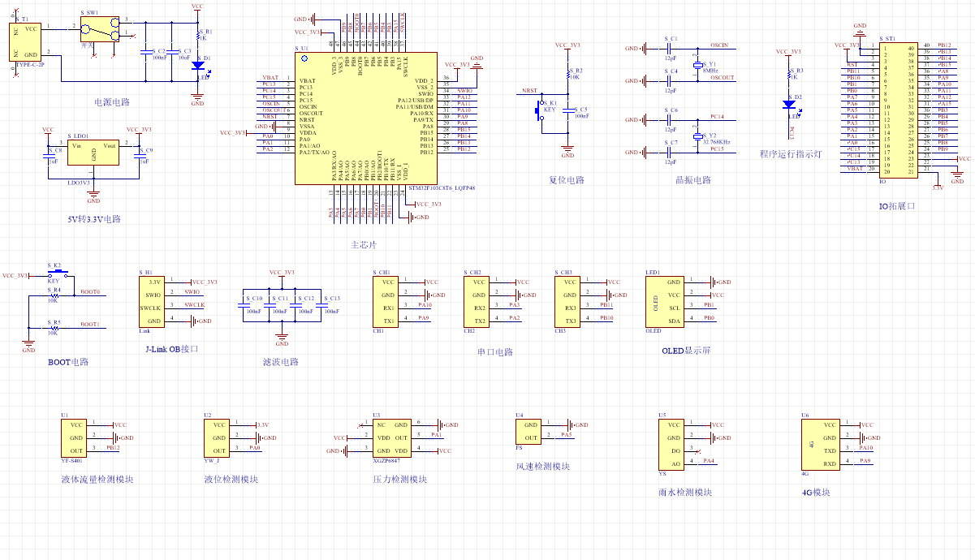Click the 'BOOT电路' section title

click(x=68, y=362)
